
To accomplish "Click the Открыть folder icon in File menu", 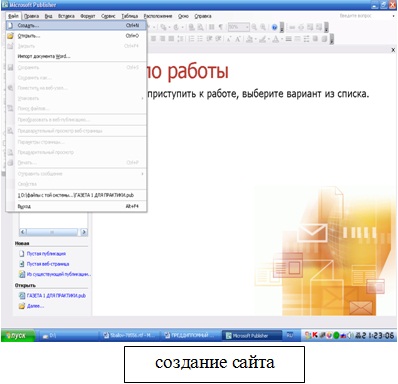I will (10, 36).
